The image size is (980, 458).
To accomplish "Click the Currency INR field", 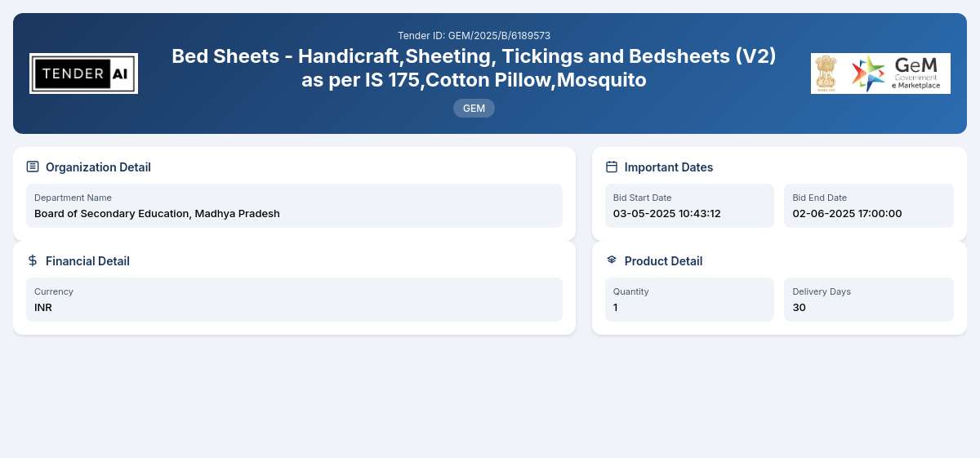I will point(294,300).
